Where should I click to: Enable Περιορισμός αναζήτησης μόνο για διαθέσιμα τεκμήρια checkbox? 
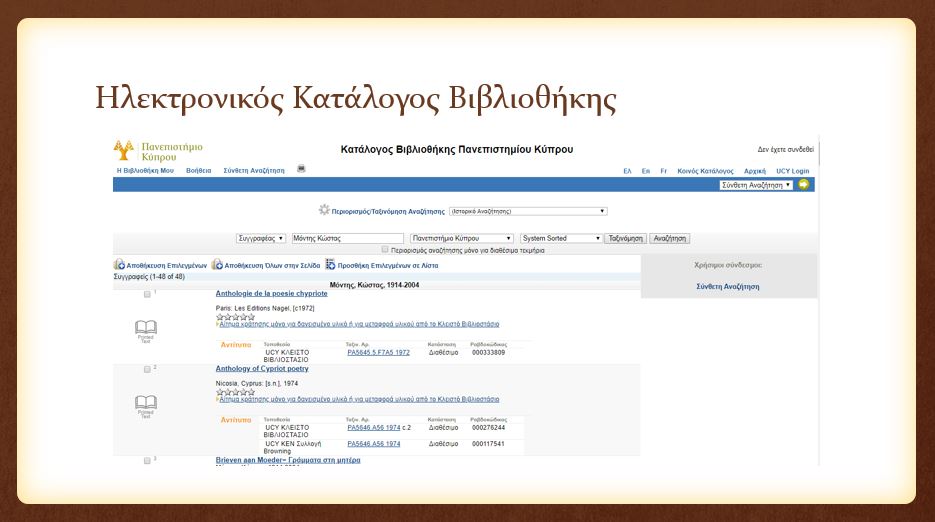click(x=385, y=250)
